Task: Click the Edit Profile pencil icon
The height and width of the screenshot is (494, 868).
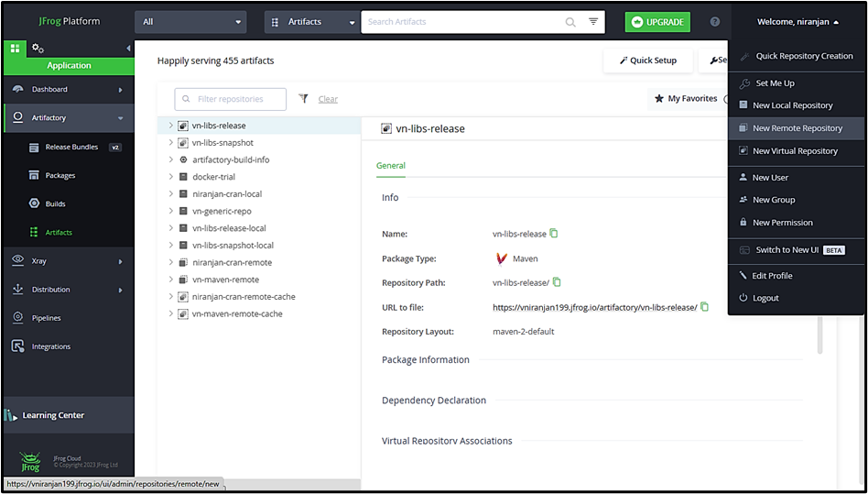Action: coord(743,276)
